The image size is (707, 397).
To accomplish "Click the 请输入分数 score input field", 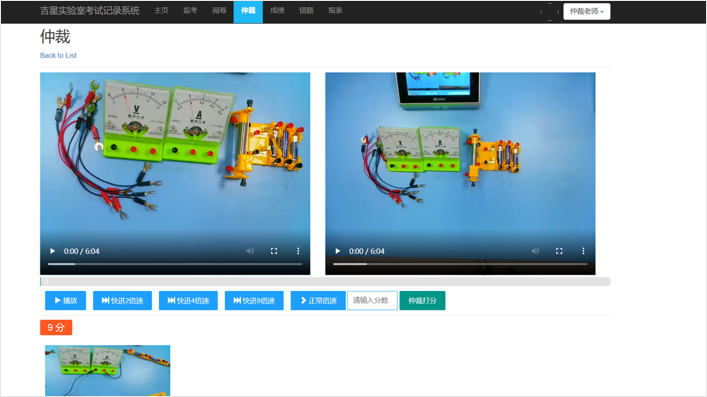I will [372, 300].
